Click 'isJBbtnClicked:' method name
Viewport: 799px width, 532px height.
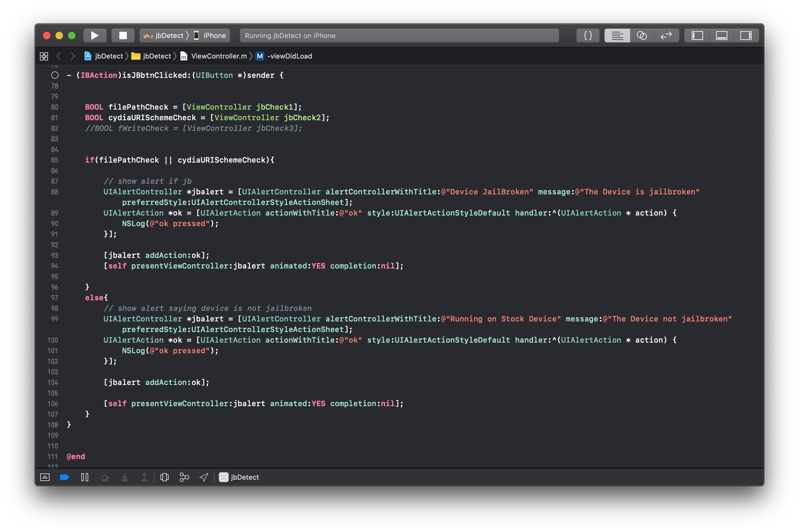(x=157, y=75)
